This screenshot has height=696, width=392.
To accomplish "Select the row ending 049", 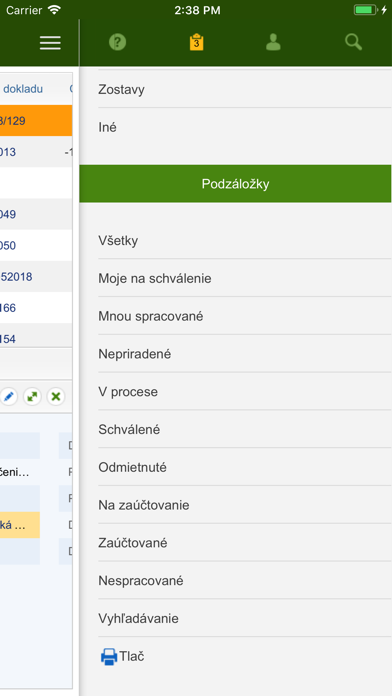I will click(x=36, y=214).
